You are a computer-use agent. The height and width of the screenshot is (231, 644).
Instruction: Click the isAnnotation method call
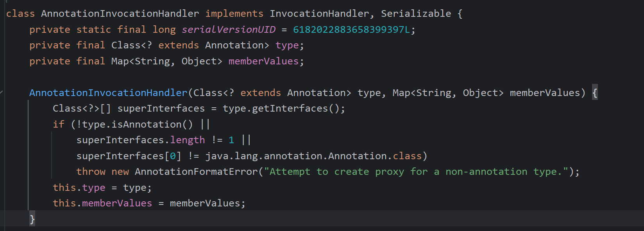click(x=147, y=124)
